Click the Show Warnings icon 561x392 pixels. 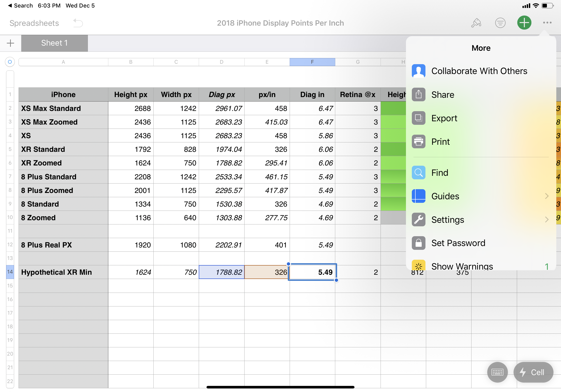click(x=418, y=266)
